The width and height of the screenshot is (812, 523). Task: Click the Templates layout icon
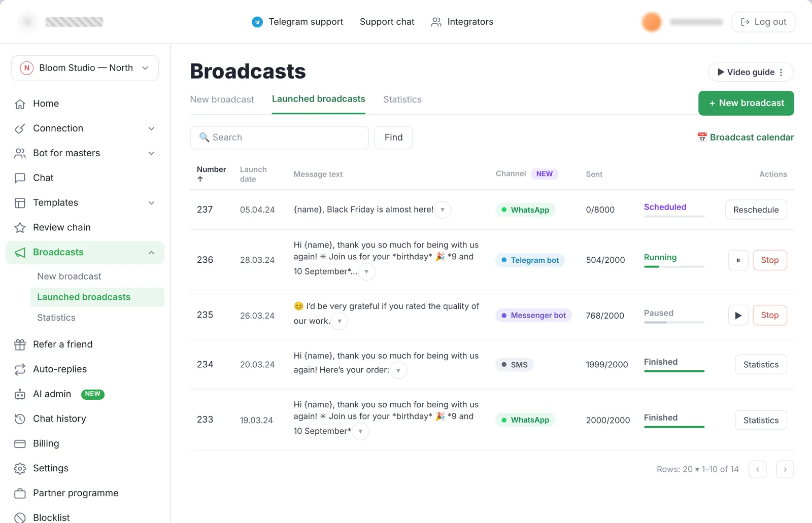(20, 203)
